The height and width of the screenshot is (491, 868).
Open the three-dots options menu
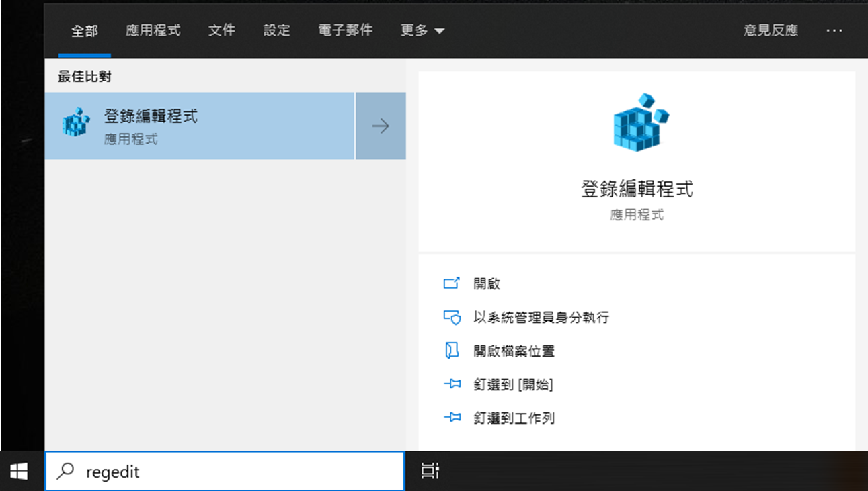point(834,30)
